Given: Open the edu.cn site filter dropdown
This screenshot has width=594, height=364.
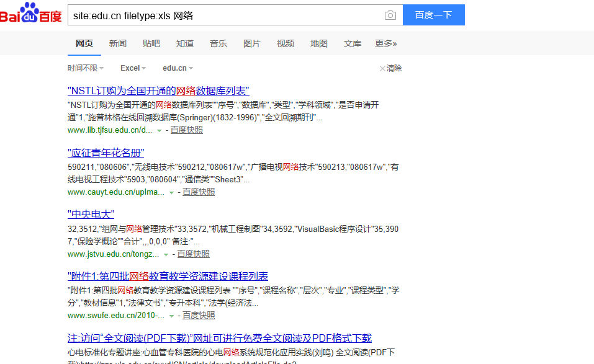Looking at the screenshot, I should coord(178,68).
